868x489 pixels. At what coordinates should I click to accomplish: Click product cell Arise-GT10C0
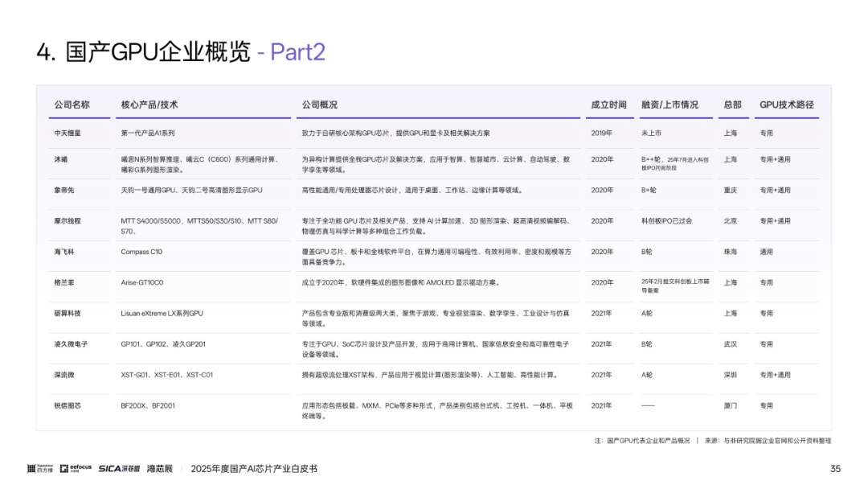(142, 282)
